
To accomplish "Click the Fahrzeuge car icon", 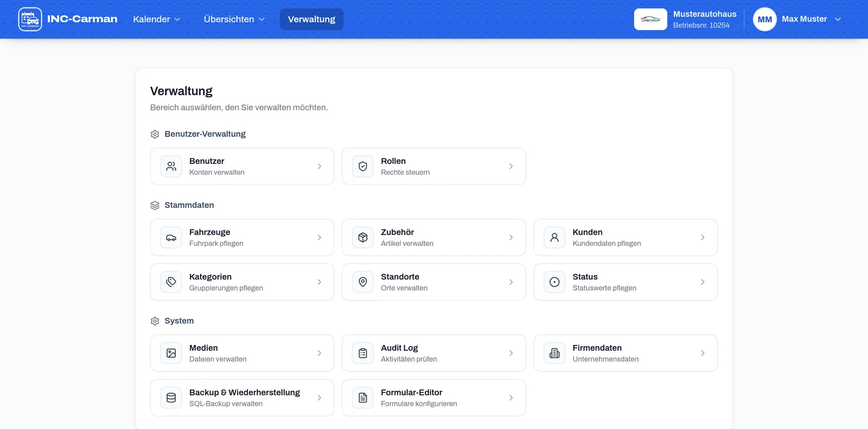I will click(x=171, y=238).
